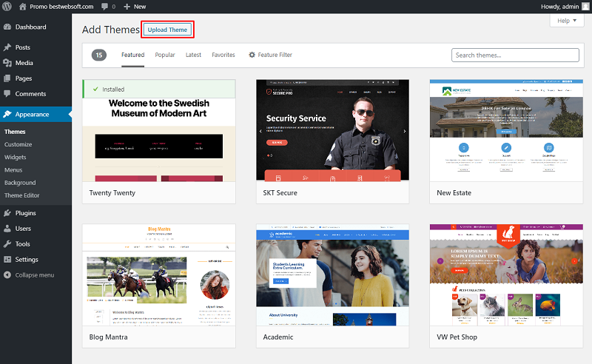Open the Widgets submenu link
The width and height of the screenshot is (592, 364).
pyautogui.click(x=15, y=157)
